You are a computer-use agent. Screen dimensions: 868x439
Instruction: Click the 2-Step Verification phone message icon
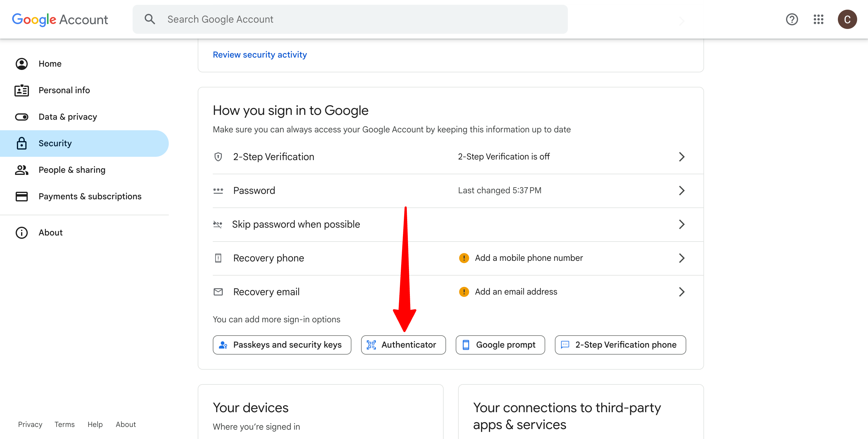565,345
